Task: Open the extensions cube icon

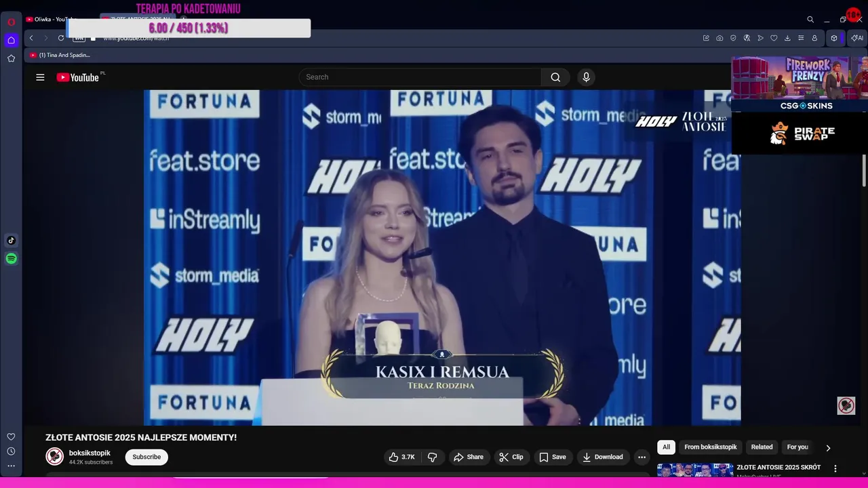Action: pos(834,38)
